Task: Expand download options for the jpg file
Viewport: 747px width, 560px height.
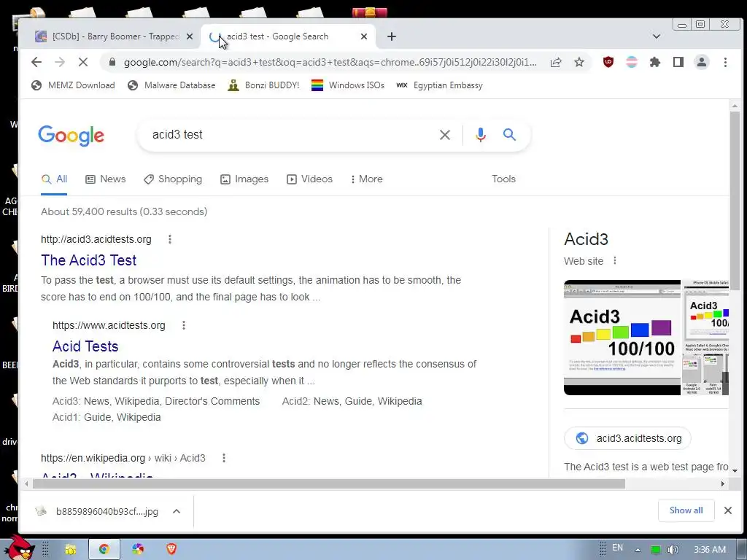Action: (177, 511)
